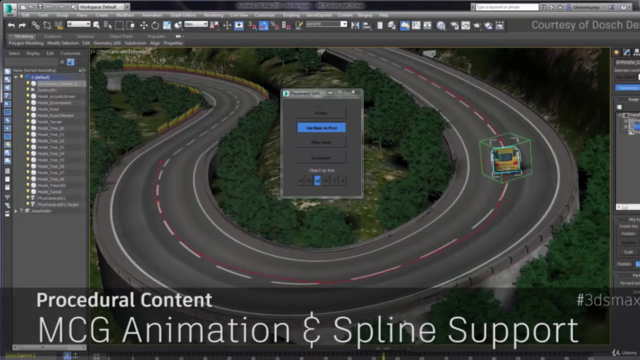
Task: Open Select by Name list
Action: tap(108, 26)
